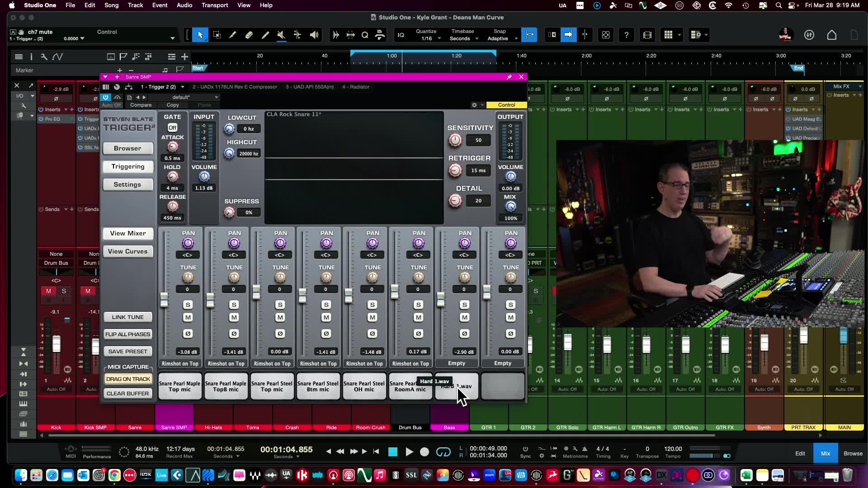Open the Trigger Browser page

pos(127,148)
